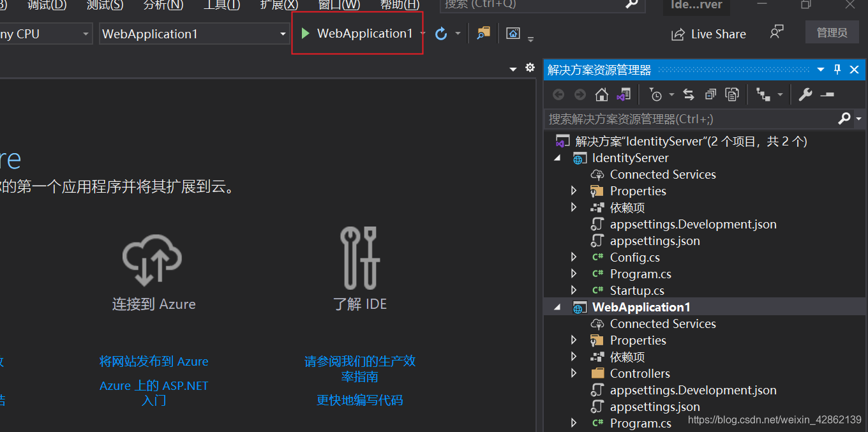Toggle auto-hide pin on Solution Explorer

pyautogui.click(x=837, y=70)
